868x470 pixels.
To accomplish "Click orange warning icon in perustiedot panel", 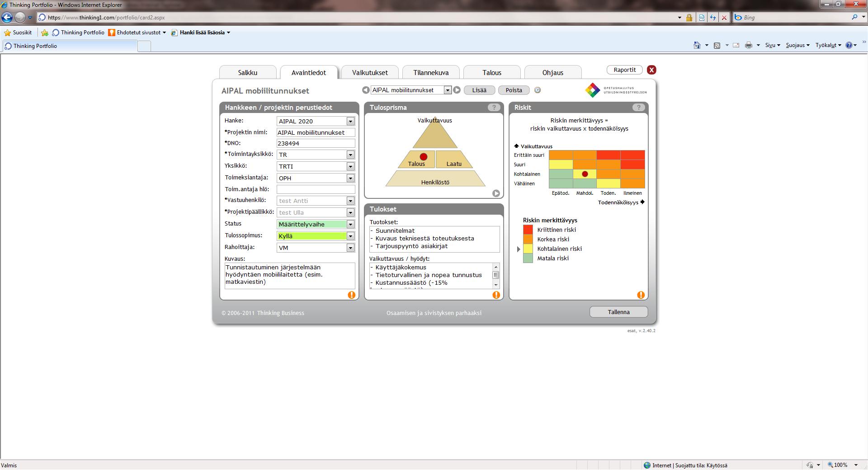I will point(351,295).
